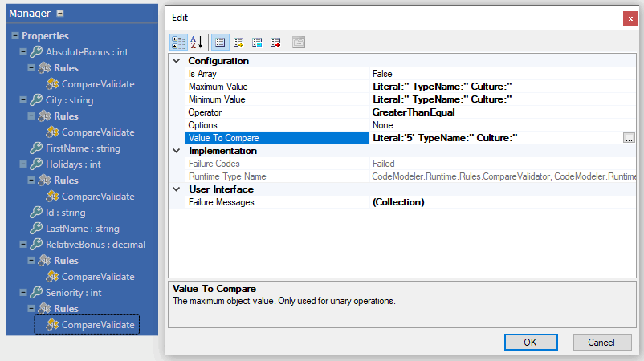The image size is (644, 361).
Task: Click the (Collection) Failure Messages value
Action: click(x=398, y=202)
